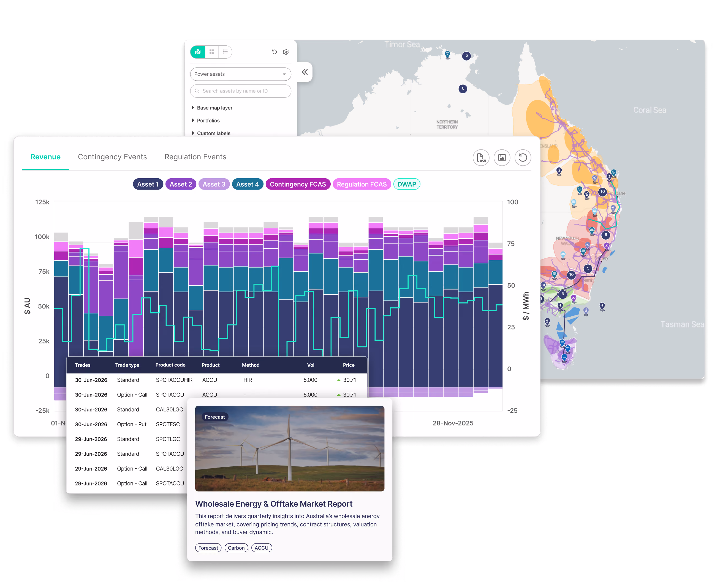Click the map cluster marker 5 near Timor Sea
This screenshot has width=728, height=582.
[466, 56]
